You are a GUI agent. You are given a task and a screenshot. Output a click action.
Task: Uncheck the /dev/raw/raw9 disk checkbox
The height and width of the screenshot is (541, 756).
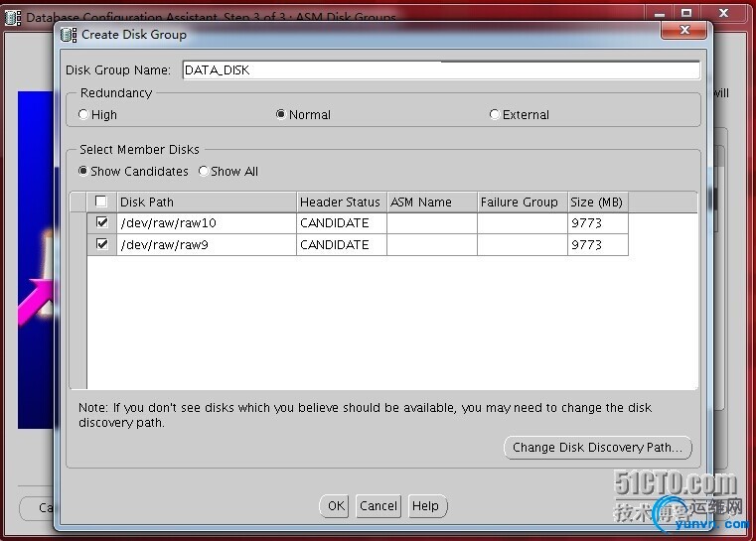coord(101,244)
